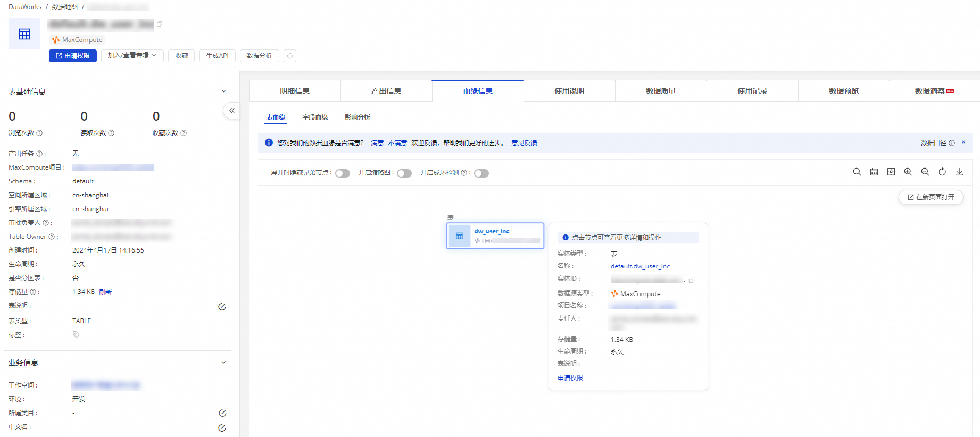The height and width of the screenshot is (437, 980).
Task: Switch to 字段血缘 sub-tab
Action: (x=315, y=117)
